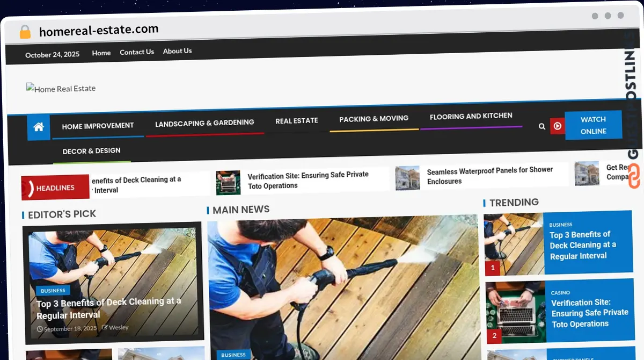
Task: Click the Casino tag in trending
Action: tap(560, 293)
